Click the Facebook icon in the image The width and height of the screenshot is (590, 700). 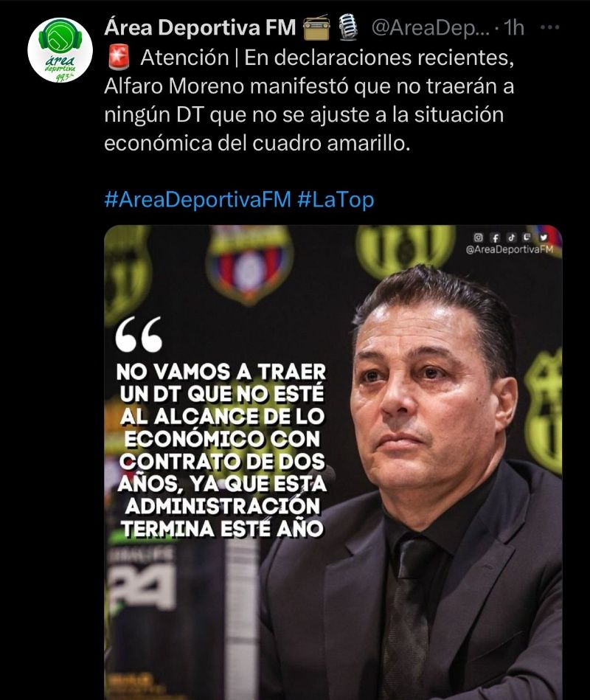click(495, 238)
